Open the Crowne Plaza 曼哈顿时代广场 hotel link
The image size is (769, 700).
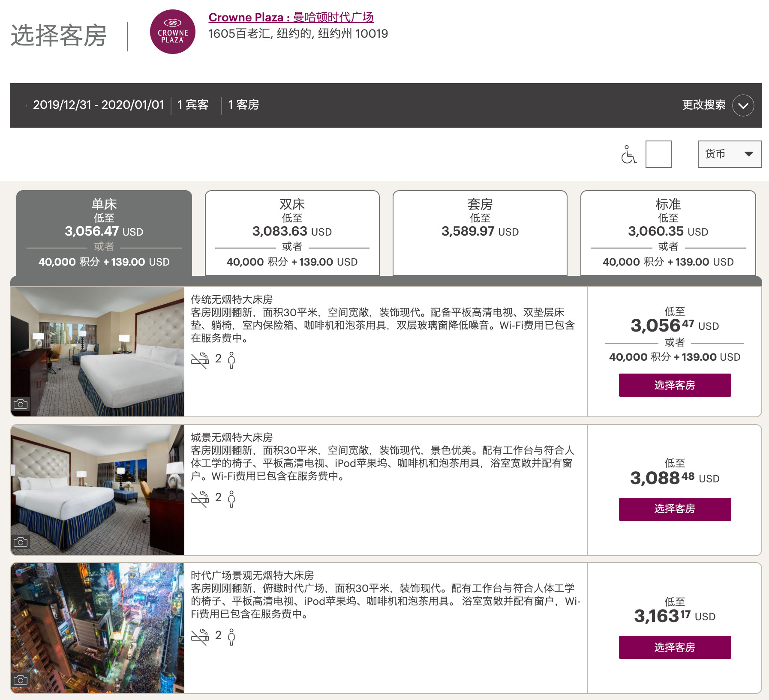(x=291, y=17)
